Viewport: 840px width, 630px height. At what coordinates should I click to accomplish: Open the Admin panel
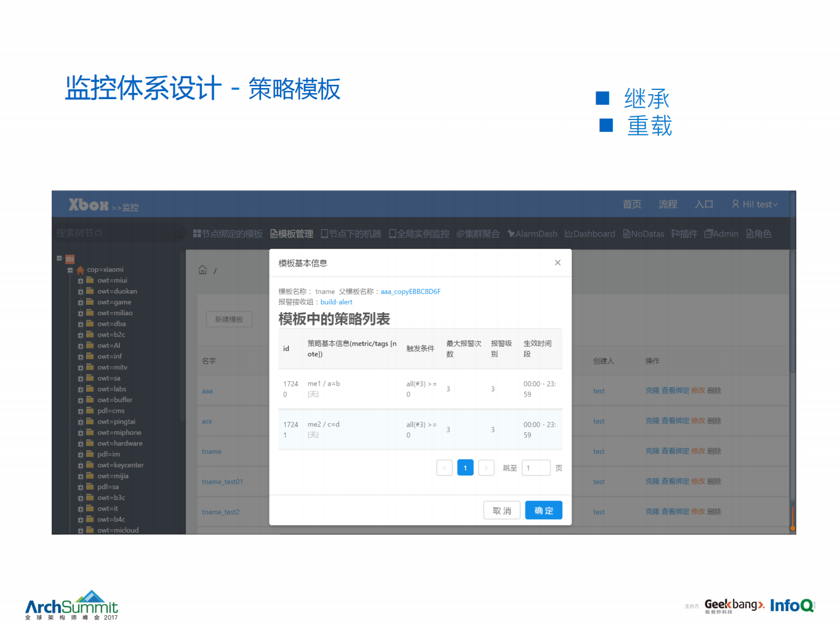(x=721, y=233)
